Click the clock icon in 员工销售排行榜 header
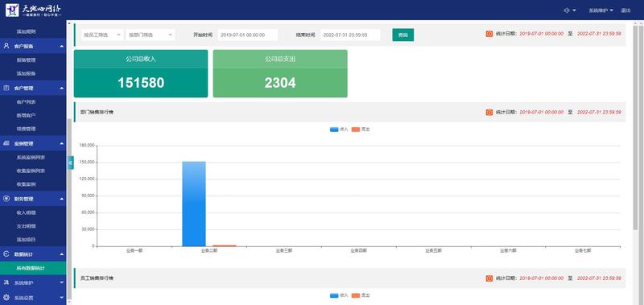Screen dimensions: 644x305 489,278
